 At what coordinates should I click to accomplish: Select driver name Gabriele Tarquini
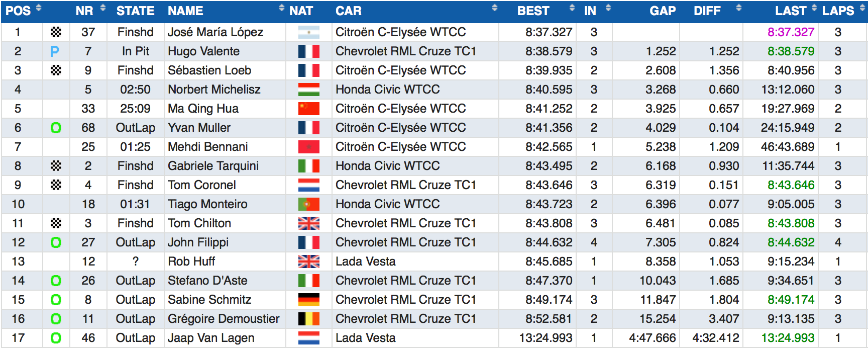tap(213, 166)
